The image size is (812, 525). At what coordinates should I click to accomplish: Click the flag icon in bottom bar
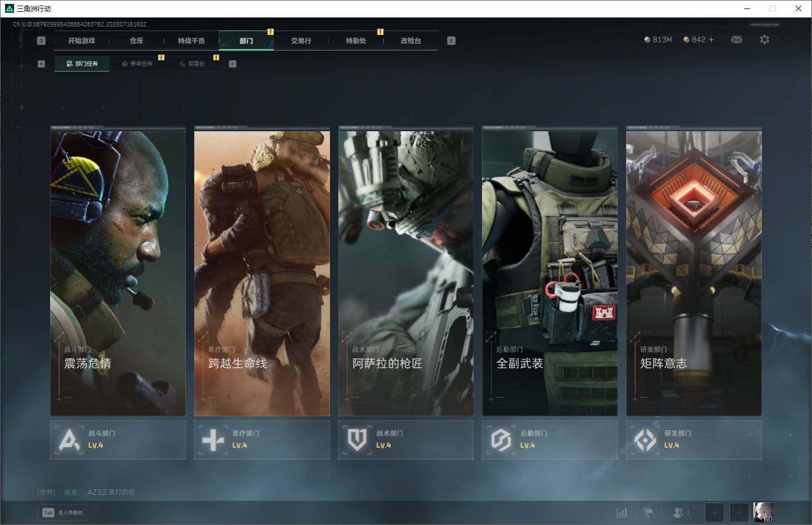648,513
